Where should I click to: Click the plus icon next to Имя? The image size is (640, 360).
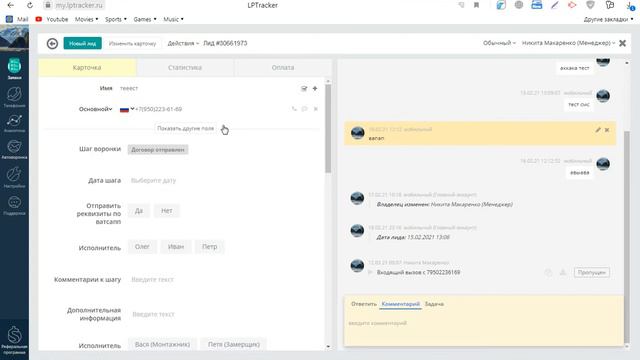[x=315, y=88]
